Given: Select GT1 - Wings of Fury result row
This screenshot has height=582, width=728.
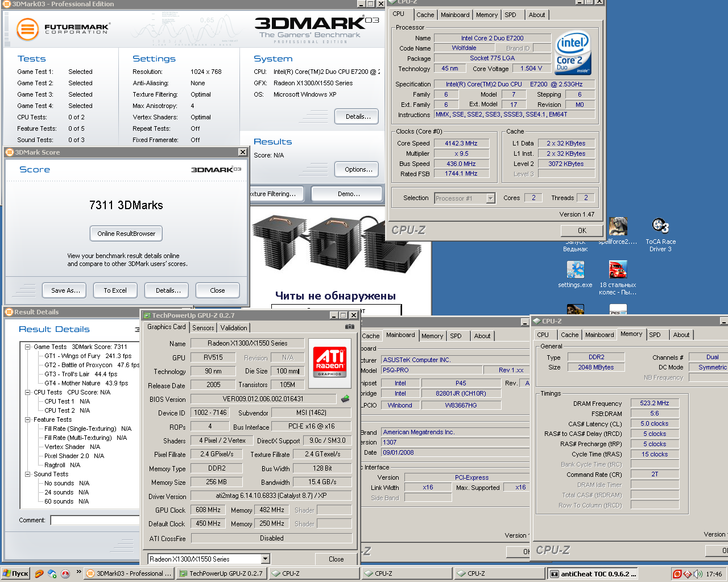Looking at the screenshot, I should pos(88,356).
